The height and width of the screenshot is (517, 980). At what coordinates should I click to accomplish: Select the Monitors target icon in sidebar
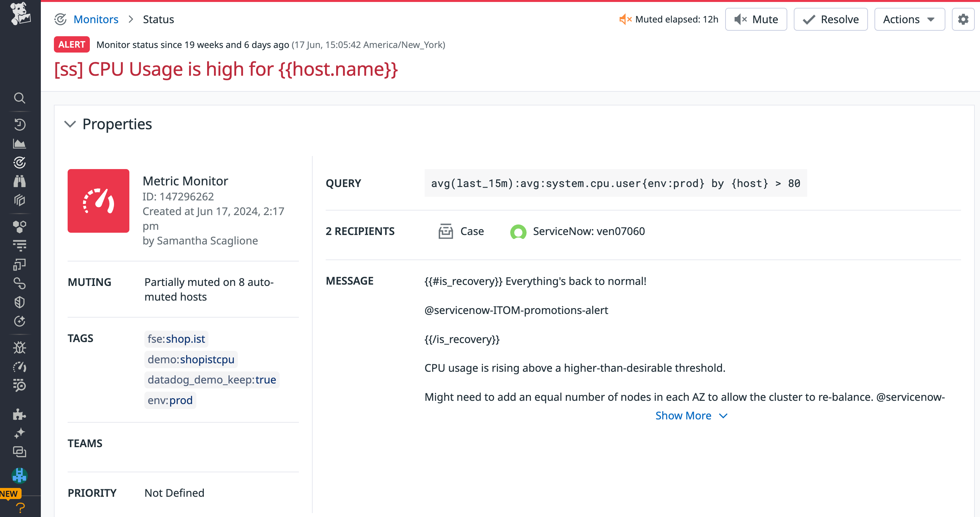point(20,163)
